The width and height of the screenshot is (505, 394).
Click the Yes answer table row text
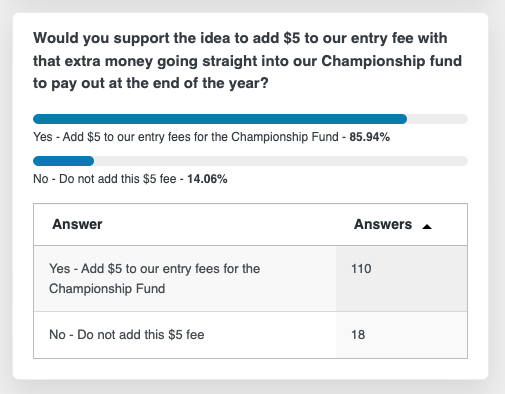(154, 279)
